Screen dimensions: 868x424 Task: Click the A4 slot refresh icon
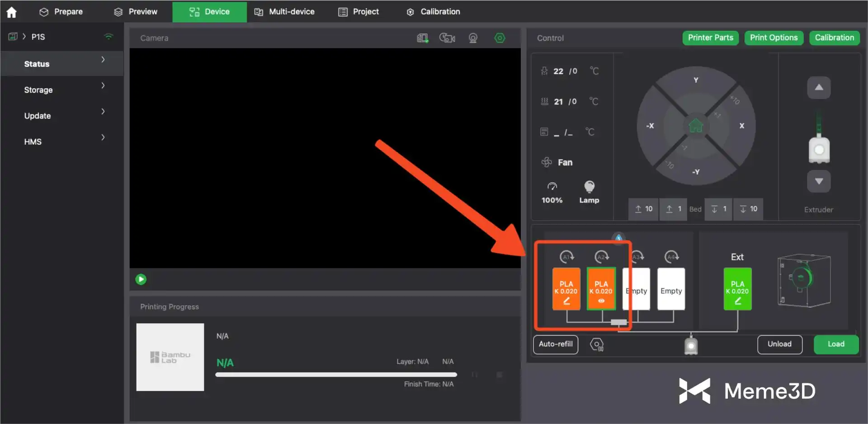671,257
